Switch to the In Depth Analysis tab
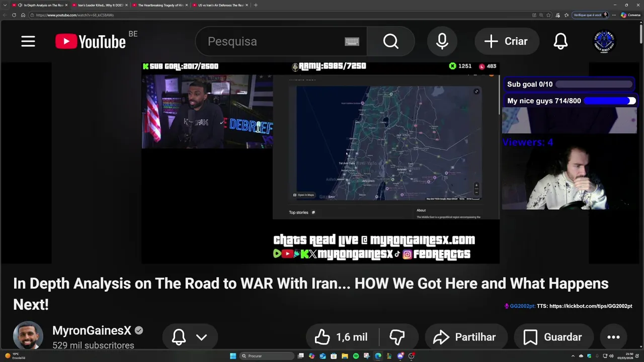Viewport: 644px width, 362px height. pos(40,5)
